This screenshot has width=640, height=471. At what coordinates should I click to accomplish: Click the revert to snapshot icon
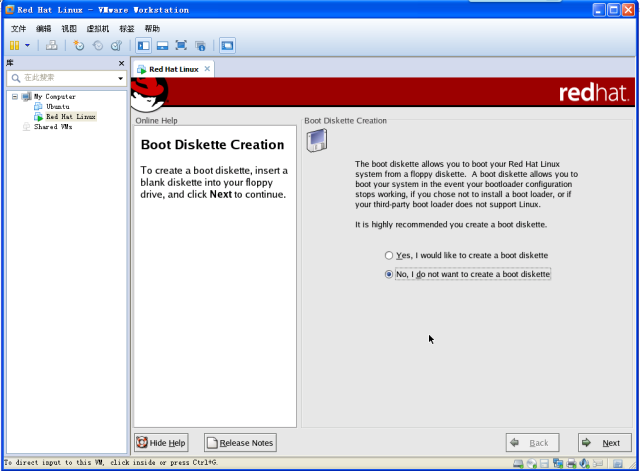[98, 45]
